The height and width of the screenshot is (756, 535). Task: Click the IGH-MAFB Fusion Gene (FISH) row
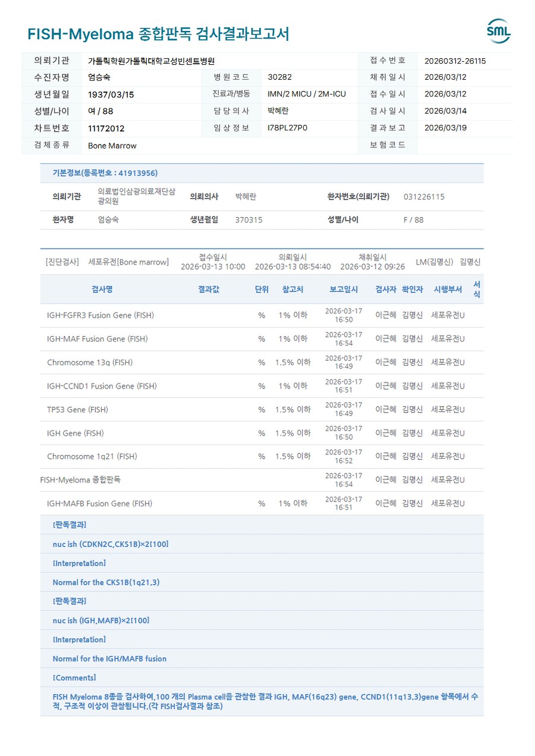(99, 504)
